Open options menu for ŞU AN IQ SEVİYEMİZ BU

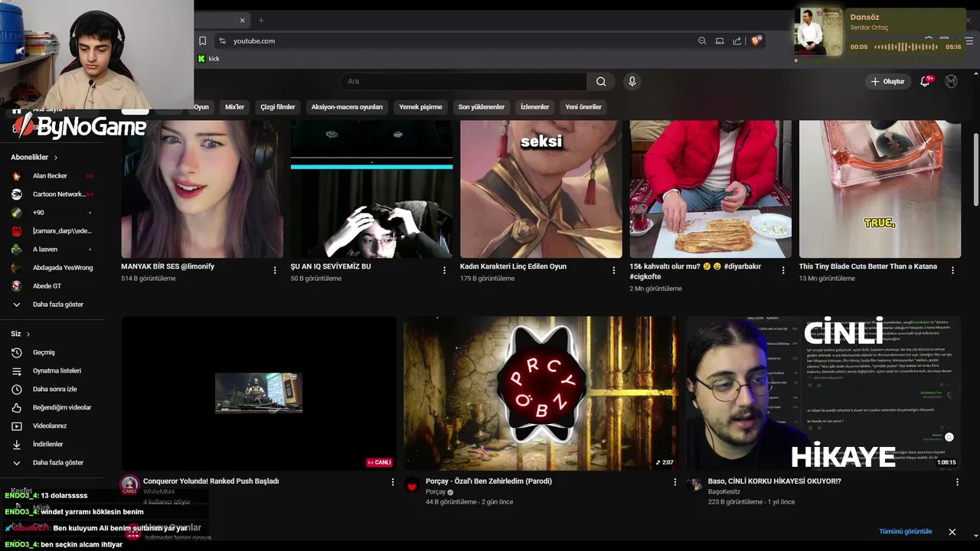click(444, 270)
